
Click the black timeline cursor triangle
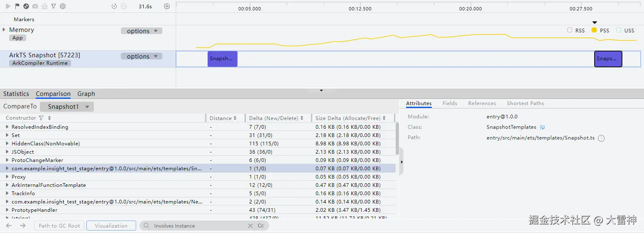pos(595,23)
